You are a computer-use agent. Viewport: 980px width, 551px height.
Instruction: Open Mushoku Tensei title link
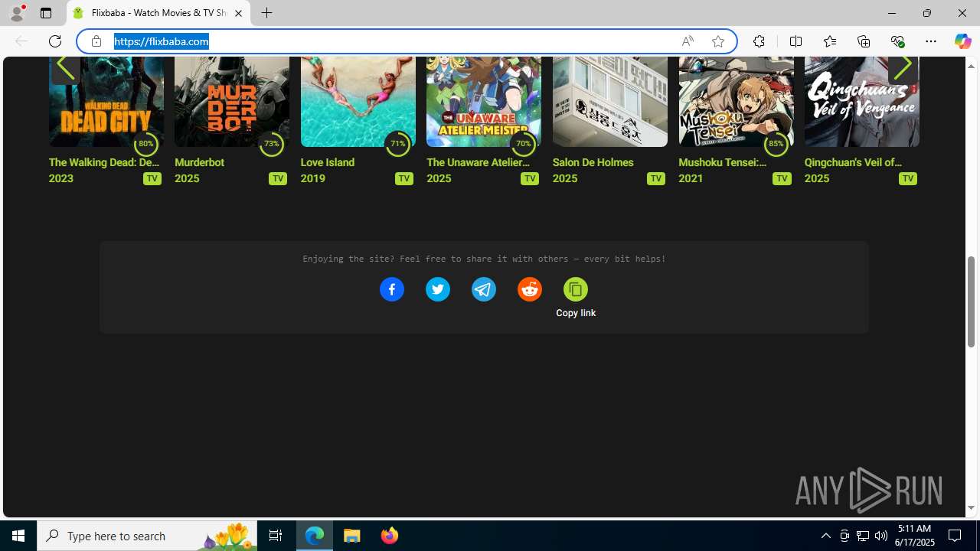click(723, 162)
